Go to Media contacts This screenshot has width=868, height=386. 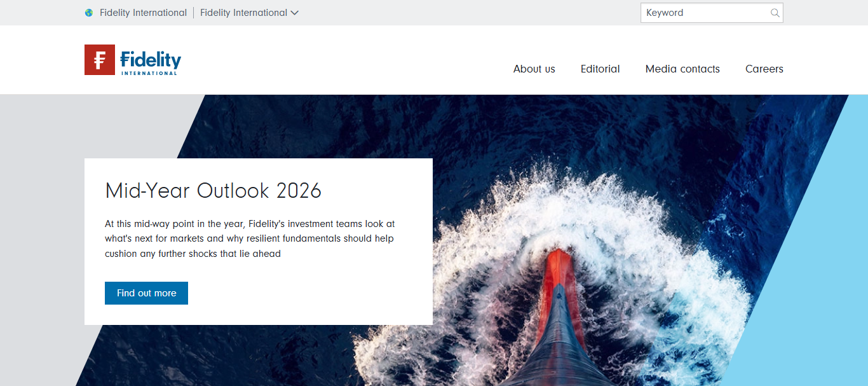(x=682, y=69)
